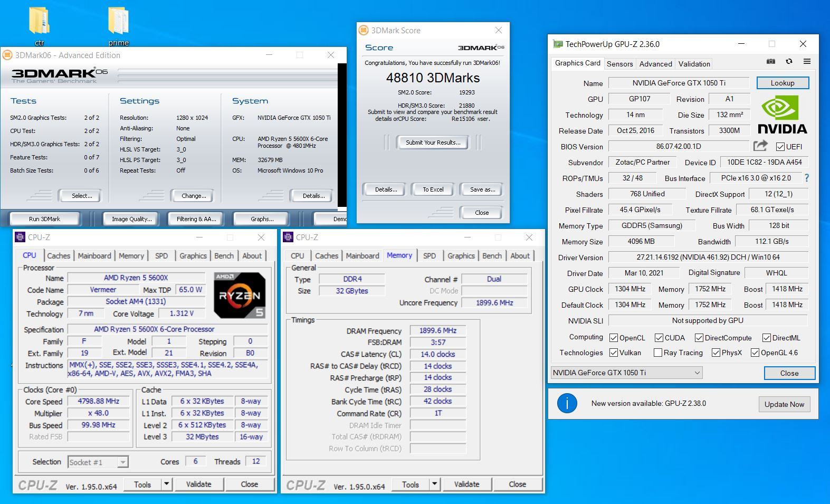Click 3DMark Score window title icon
The image size is (830, 504).
(363, 31)
